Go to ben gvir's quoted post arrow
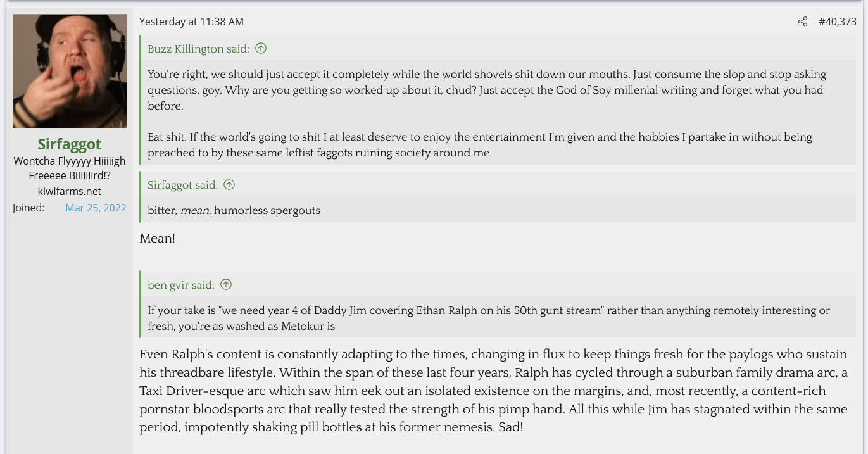868x454 pixels. click(x=226, y=285)
